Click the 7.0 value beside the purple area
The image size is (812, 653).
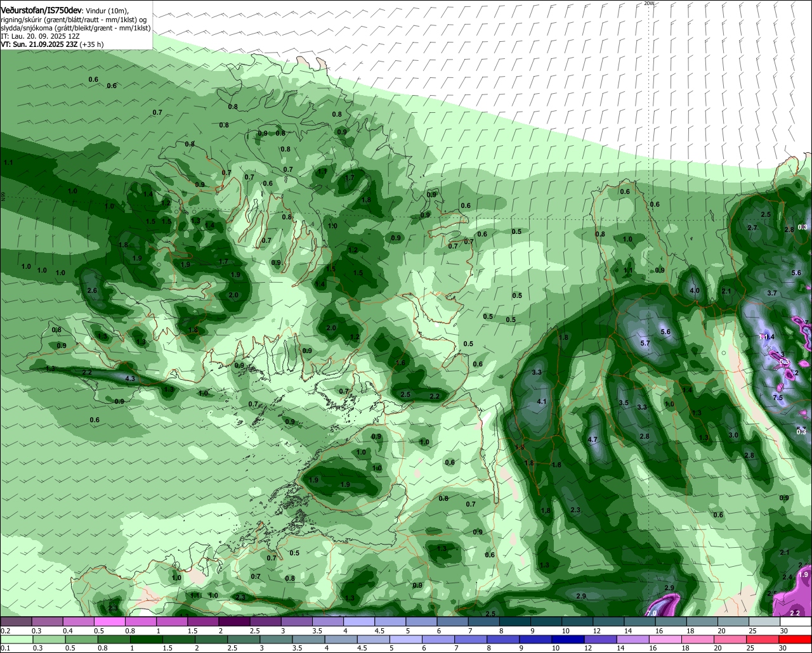point(652,613)
